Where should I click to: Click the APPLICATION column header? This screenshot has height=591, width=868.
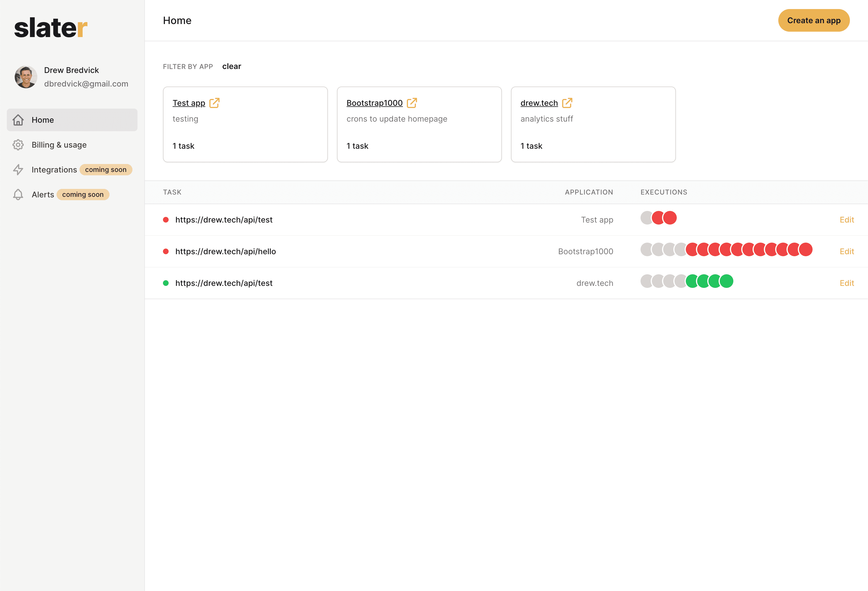pos(589,192)
